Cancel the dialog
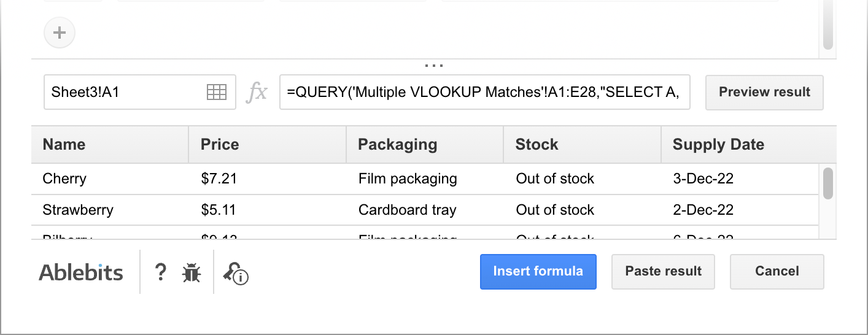The height and width of the screenshot is (335, 868). pos(777,271)
